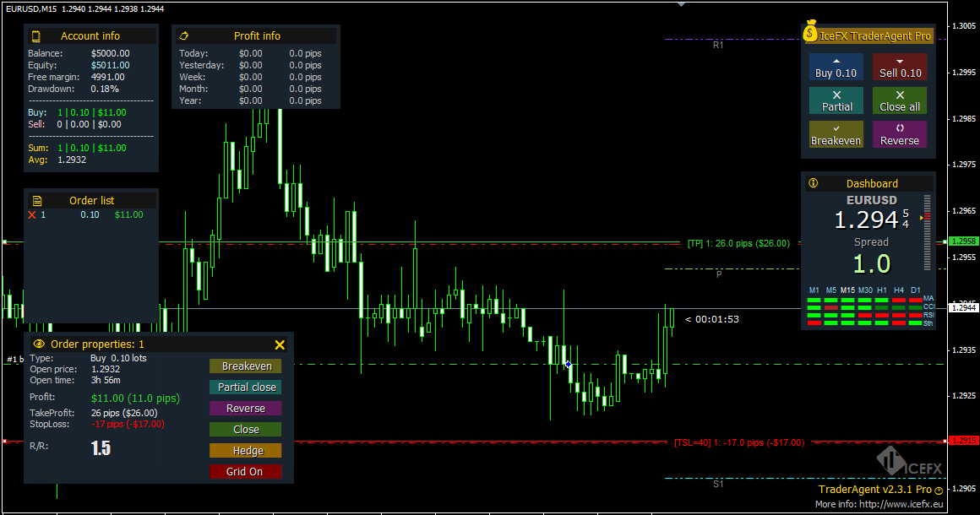Click the eye icon on Order properties
This screenshot has width=980, height=515.
point(38,344)
